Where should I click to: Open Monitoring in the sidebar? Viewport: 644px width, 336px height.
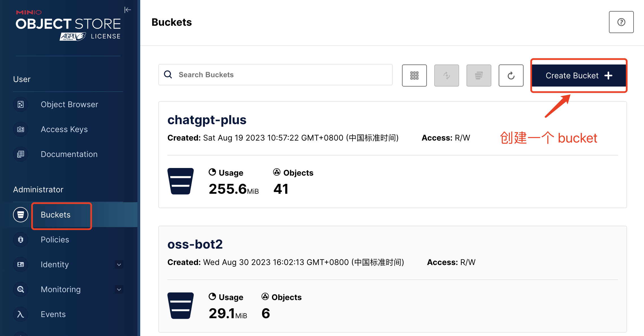(x=60, y=289)
